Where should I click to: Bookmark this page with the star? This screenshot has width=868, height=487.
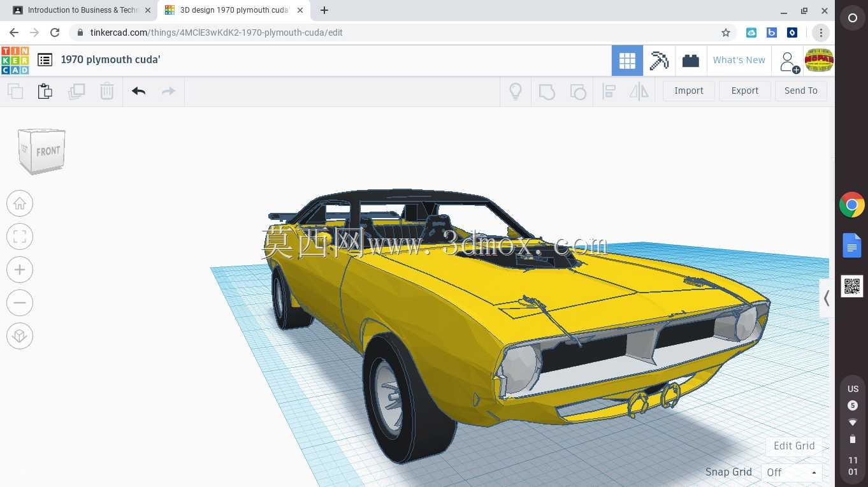[725, 33]
